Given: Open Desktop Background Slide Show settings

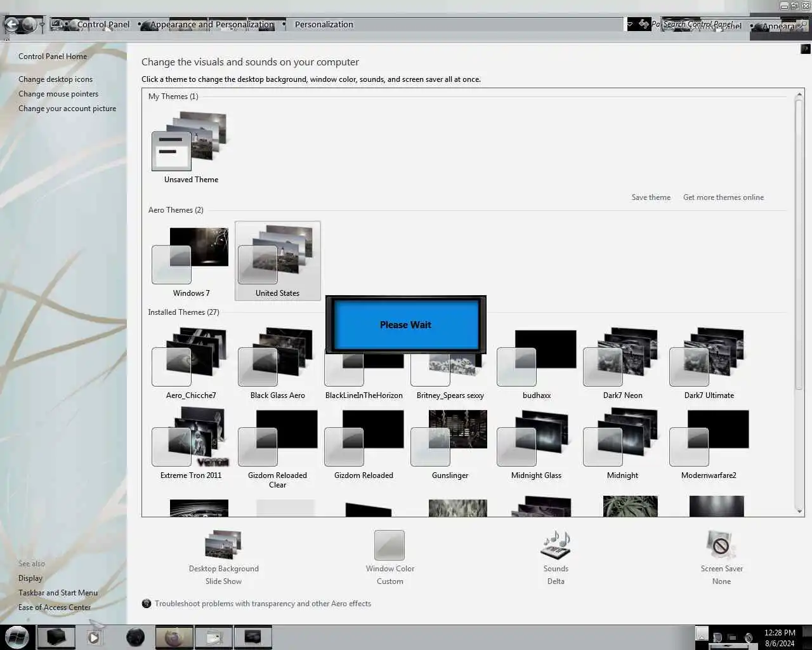Looking at the screenshot, I should (x=223, y=558).
